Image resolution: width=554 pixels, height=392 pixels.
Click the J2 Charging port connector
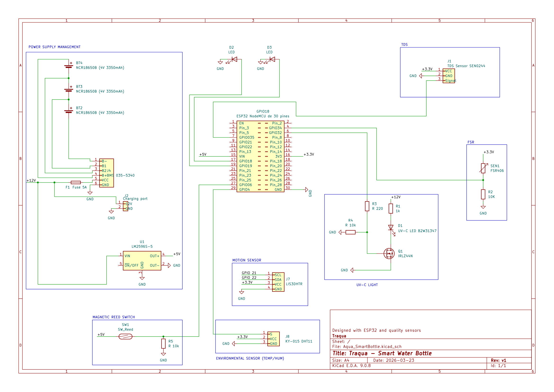(126, 206)
